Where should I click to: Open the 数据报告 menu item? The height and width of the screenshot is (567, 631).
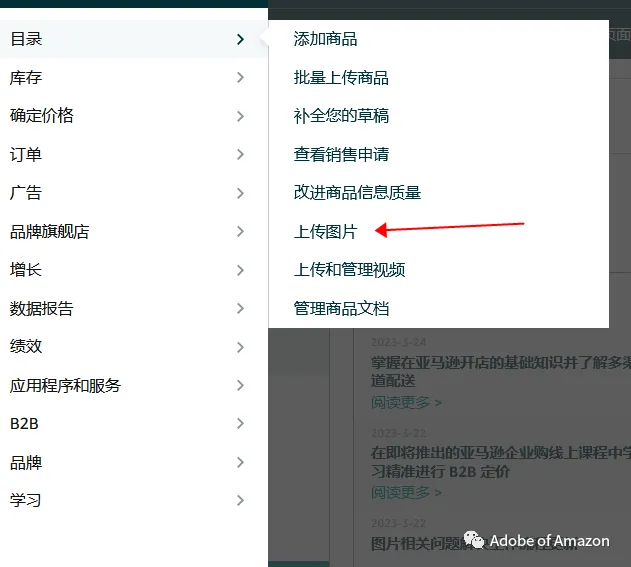point(134,309)
